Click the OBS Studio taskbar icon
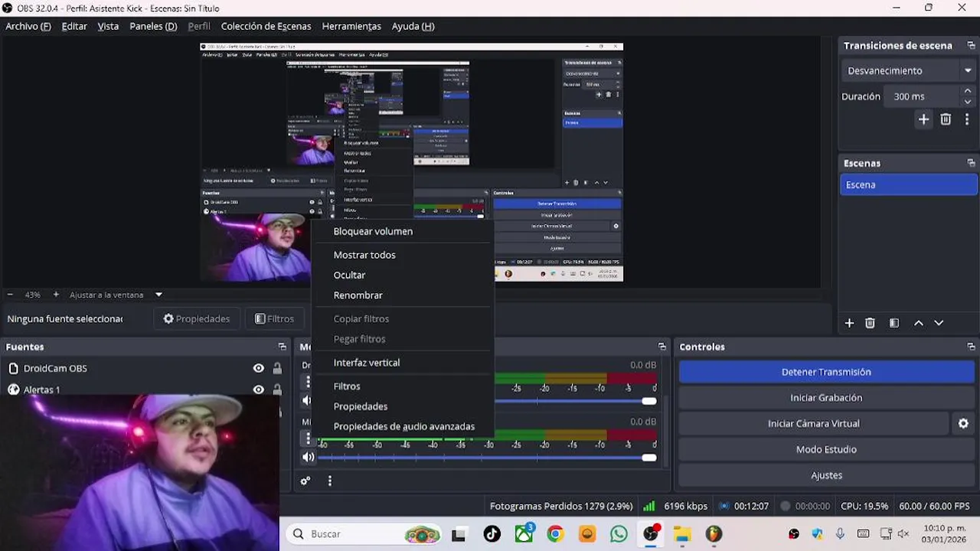980x551 pixels. coord(651,534)
